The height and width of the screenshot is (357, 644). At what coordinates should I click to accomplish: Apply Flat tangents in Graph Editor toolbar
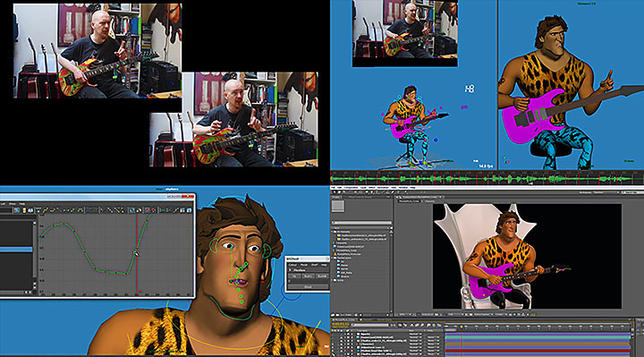click(x=66, y=209)
